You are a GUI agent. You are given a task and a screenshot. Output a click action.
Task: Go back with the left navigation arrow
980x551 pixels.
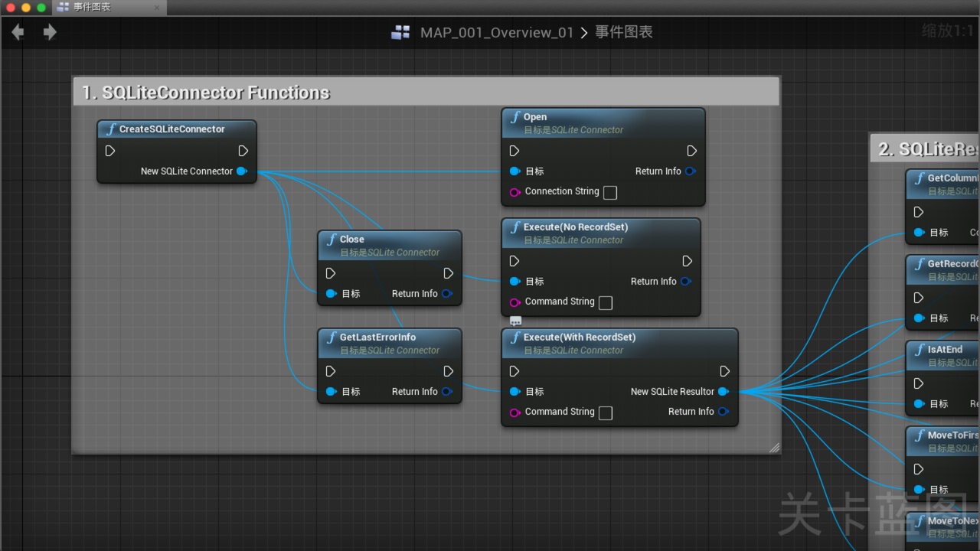click(x=18, y=32)
